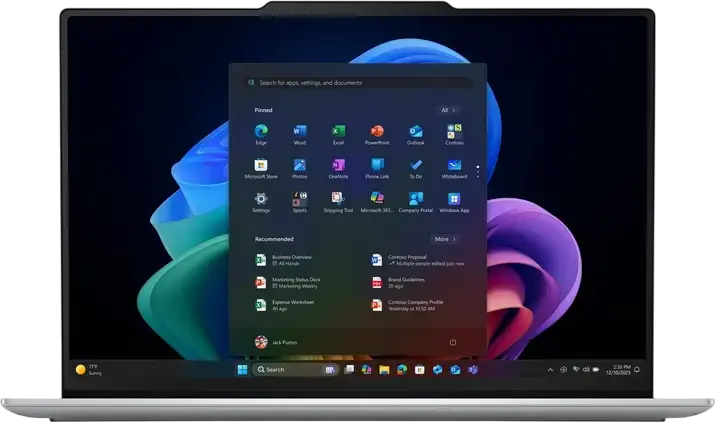This screenshot has width=716, height=422.
Task: Open File Explorer on the taskbar
Action: (384, 369)
